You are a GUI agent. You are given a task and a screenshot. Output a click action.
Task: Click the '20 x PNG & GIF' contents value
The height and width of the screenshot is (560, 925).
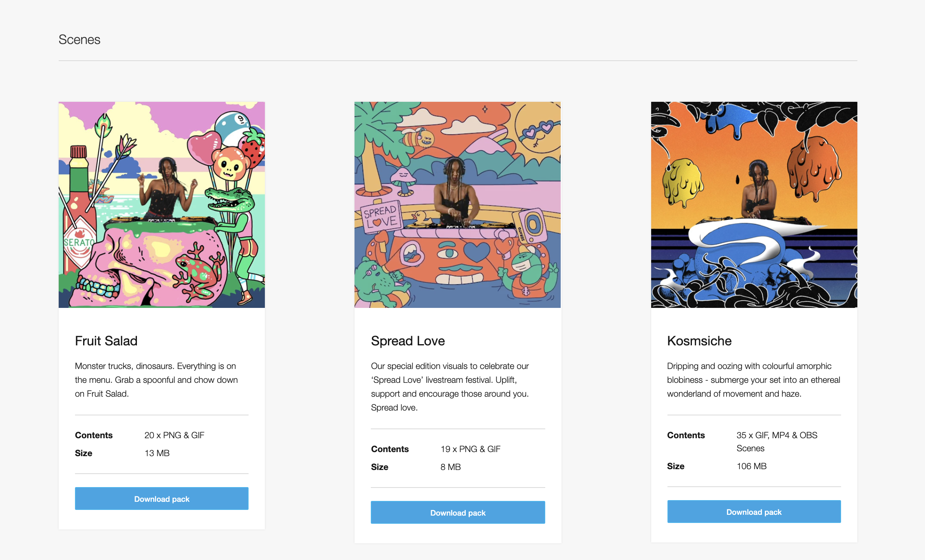tap(174, 435)
